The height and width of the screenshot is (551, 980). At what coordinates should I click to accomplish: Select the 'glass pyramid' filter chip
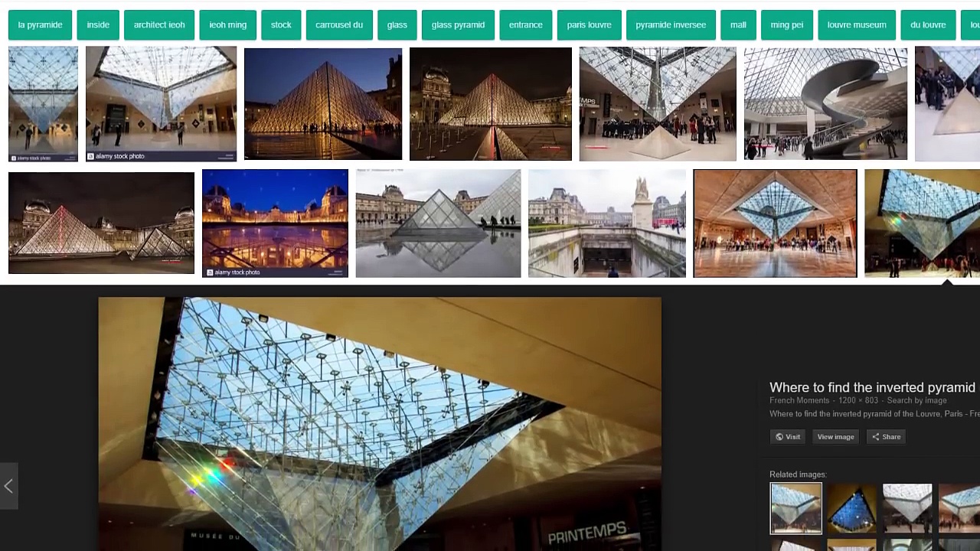(458, 25)
